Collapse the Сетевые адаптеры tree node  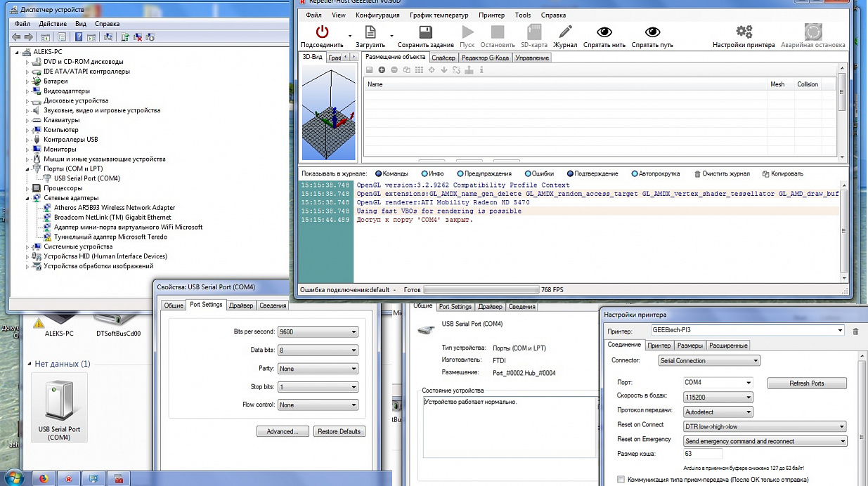pyautogui.click(x=28, y=198)
